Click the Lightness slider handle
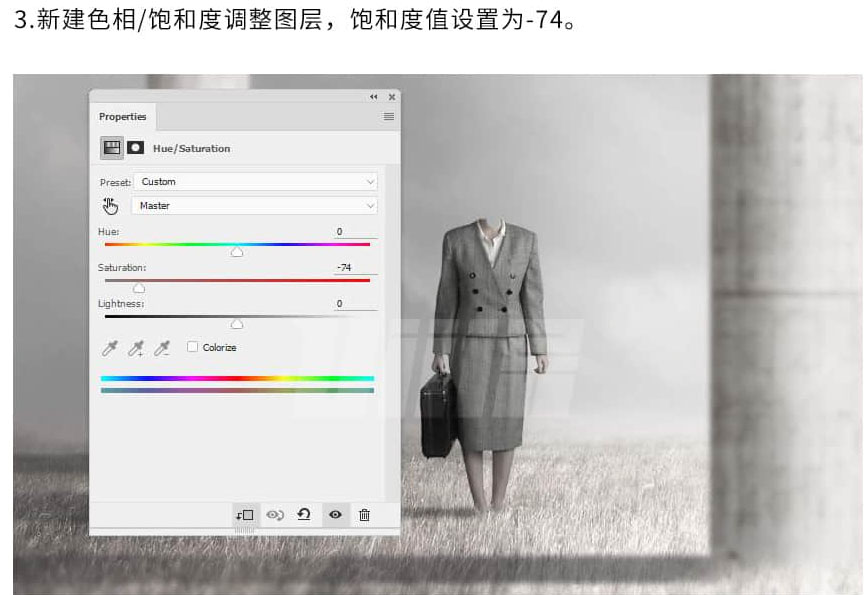864x595 pixels. point(237,324)
